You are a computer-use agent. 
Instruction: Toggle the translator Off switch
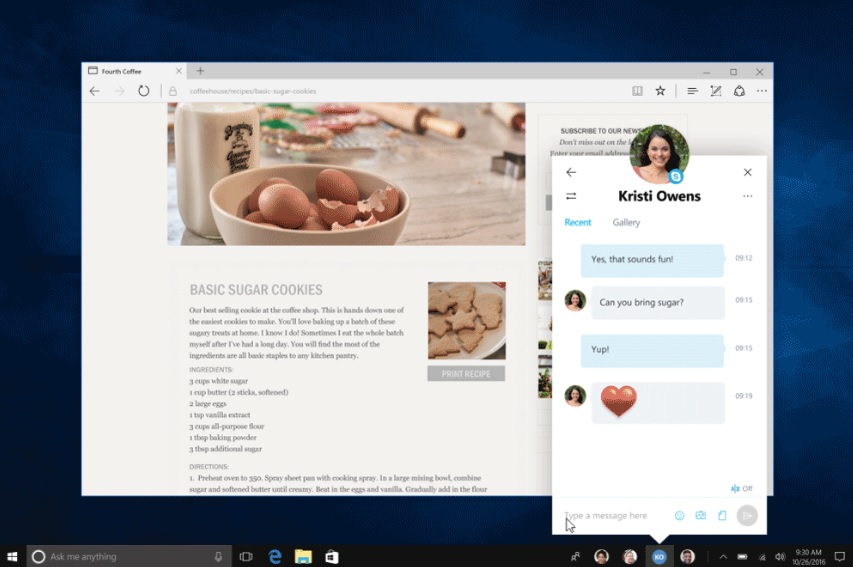coord(741,489)
